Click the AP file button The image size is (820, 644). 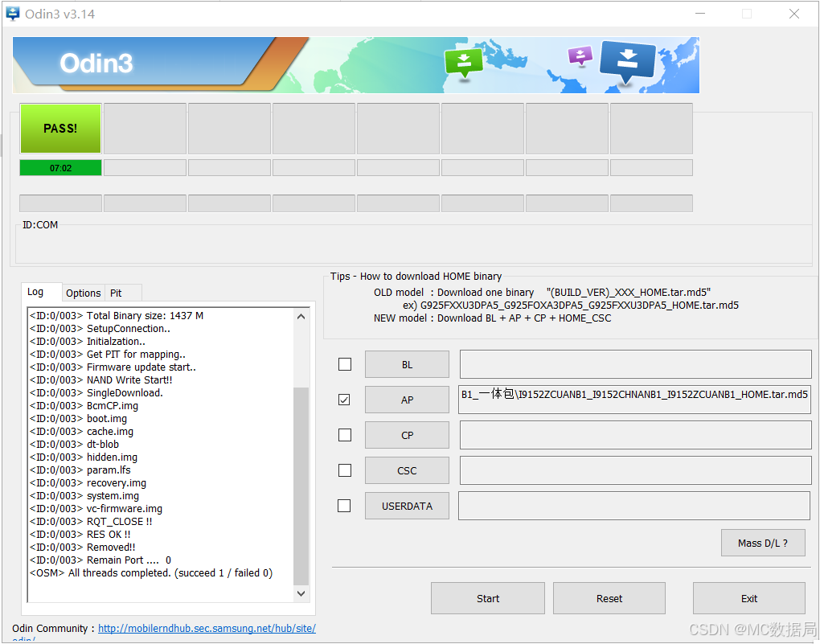tap(407, 400)
